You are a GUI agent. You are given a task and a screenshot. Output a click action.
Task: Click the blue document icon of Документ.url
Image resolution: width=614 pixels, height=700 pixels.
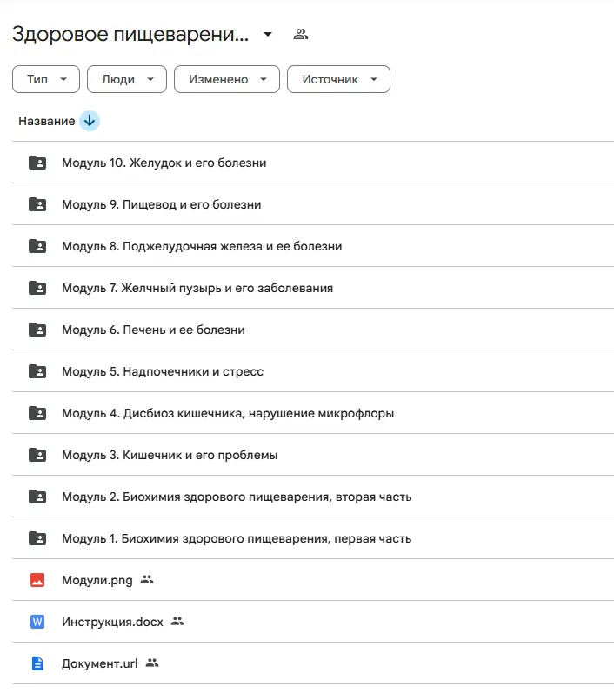[37, 663]
